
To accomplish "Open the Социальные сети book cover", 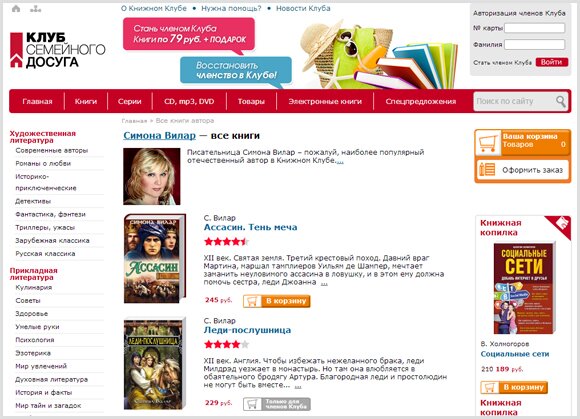I will (524, 288).
